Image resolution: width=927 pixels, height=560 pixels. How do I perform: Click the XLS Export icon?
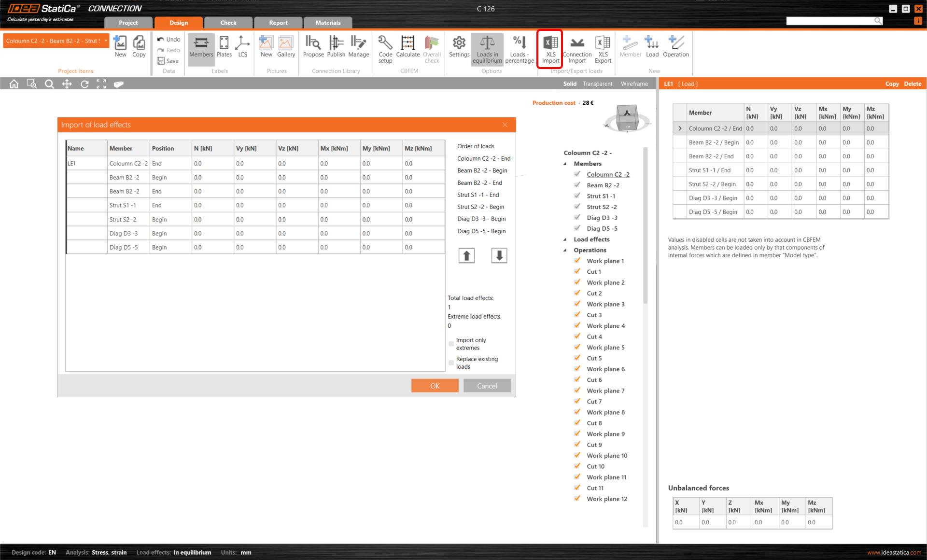tap(603, 48)
